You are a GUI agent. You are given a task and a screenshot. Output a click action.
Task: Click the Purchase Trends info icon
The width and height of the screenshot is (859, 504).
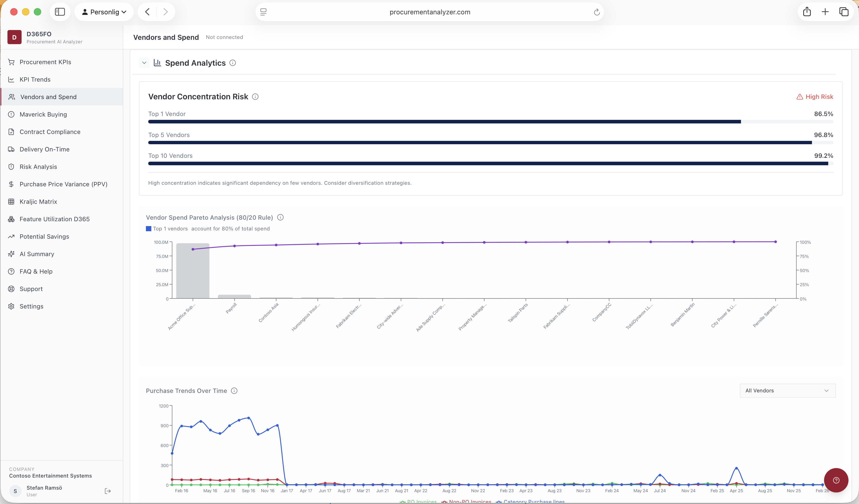pyautogui.click(x=234, y=391)
